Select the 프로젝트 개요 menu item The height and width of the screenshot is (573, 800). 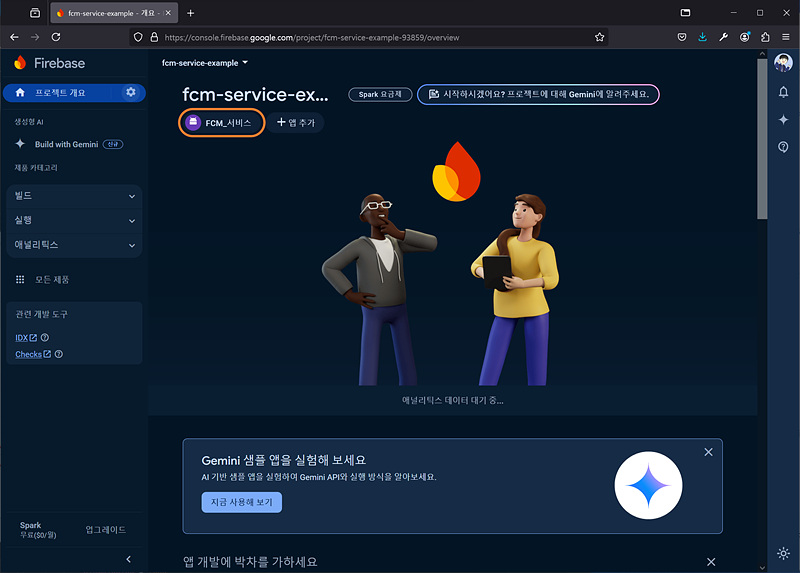tap(62, 92)
